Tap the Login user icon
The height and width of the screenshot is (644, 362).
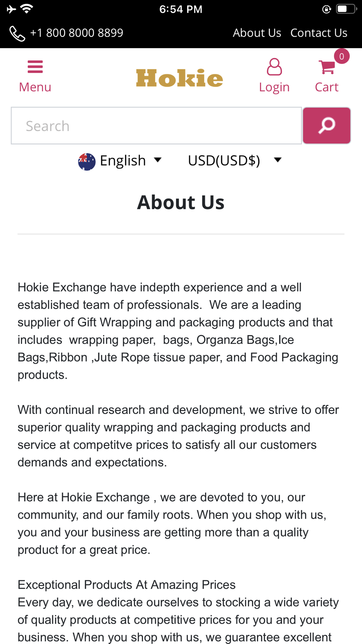click(274, 67)
